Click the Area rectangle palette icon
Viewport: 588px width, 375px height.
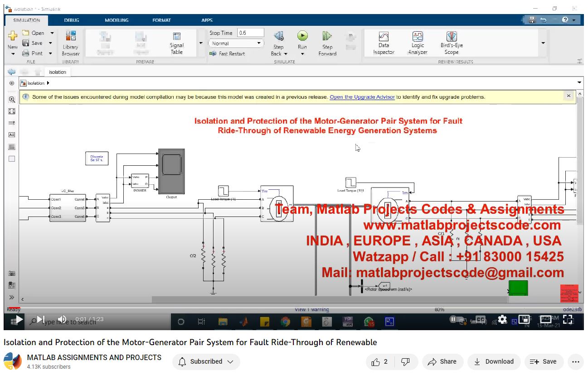pyautogui.click(x=12, y=159)
